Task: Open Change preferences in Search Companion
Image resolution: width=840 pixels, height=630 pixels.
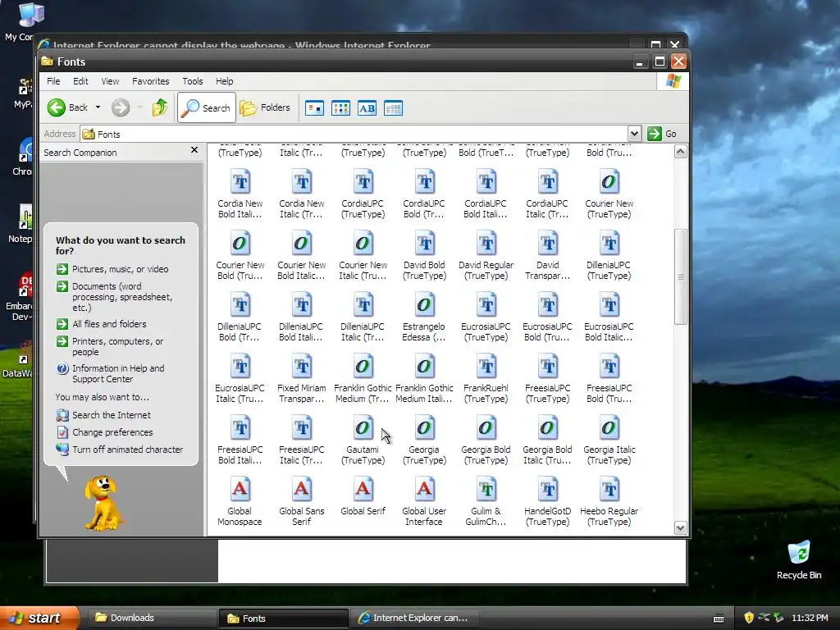Action: (112, 432)
